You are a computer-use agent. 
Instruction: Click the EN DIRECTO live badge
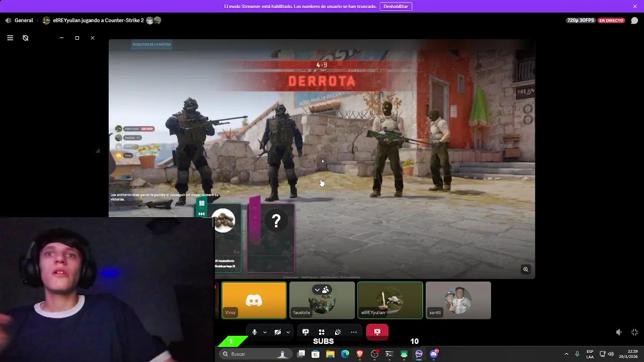(611, 21)
